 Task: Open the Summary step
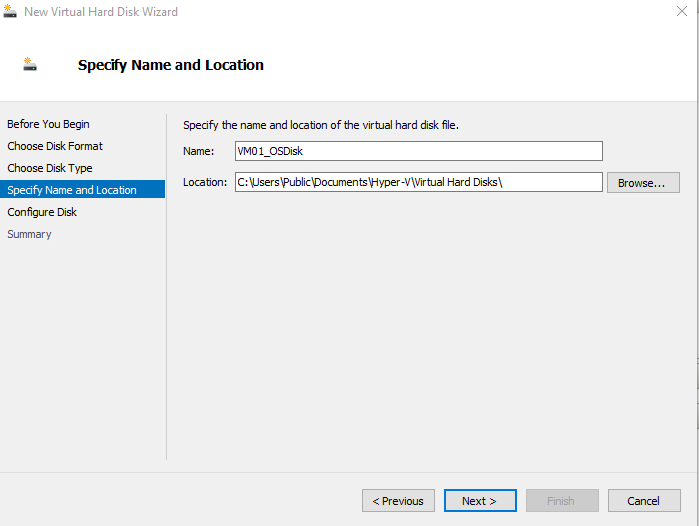tap(29, 234)
